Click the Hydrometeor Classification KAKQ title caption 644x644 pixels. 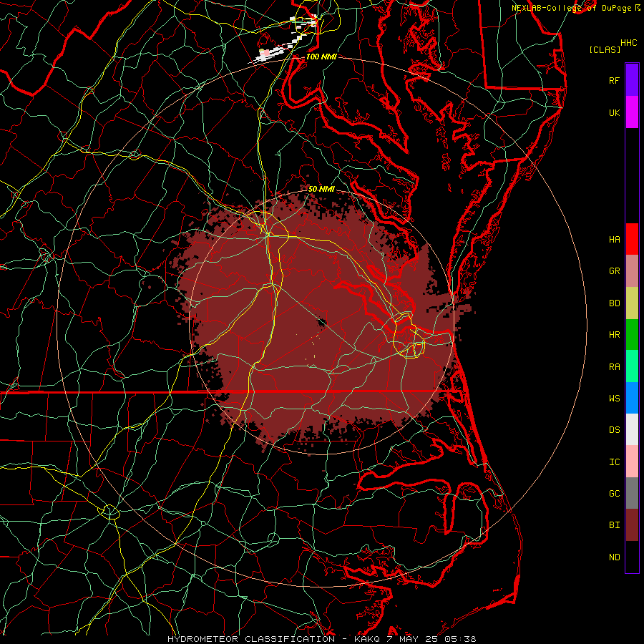tap(322, 639)
